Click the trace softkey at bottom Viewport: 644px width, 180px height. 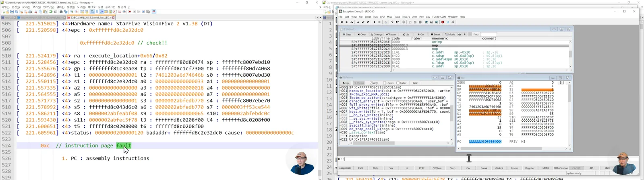coord(360,168)
